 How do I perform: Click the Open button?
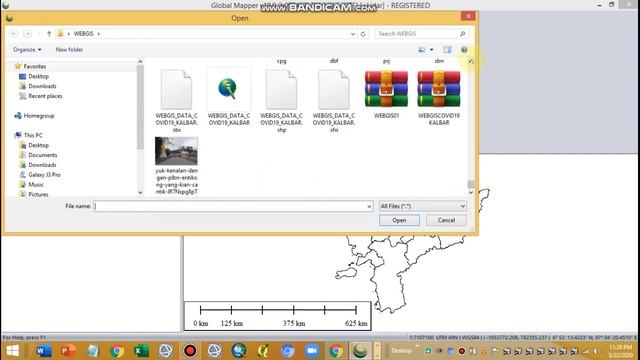click(x=399, y=220)
